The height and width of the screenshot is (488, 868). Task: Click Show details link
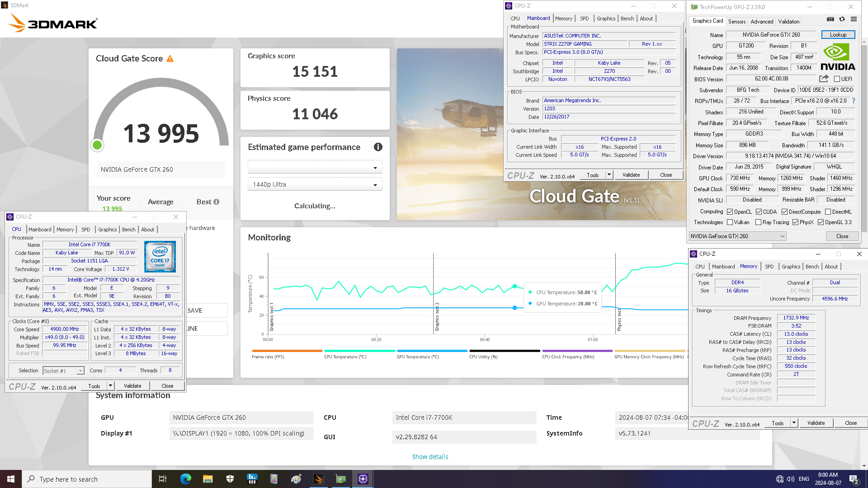[430, 457]
